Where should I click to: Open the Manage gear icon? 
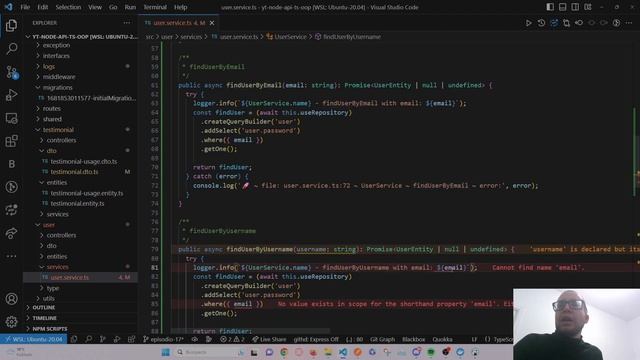point(11,322)
